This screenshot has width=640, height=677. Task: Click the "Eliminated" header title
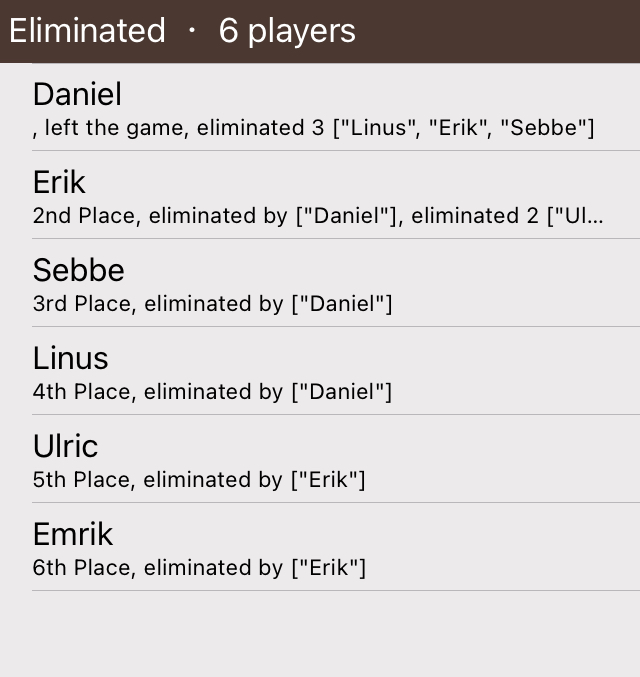pos(87,31)
